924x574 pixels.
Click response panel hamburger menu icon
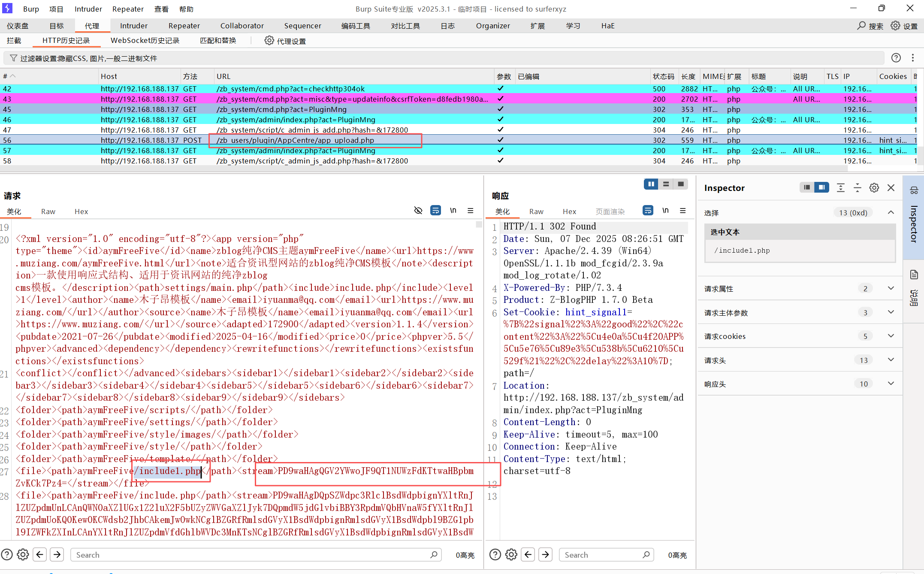[x=682, y=210]
